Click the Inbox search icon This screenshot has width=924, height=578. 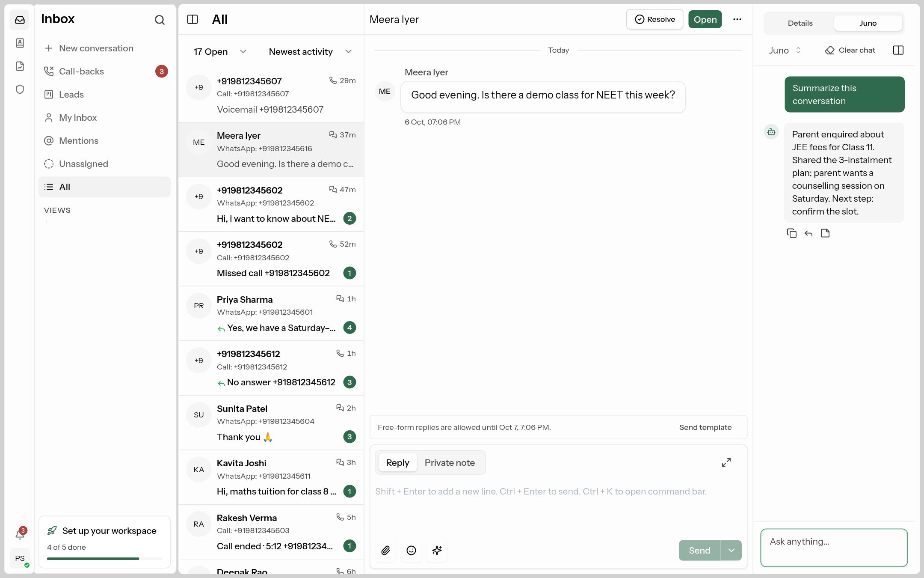(x=160, y=20)
